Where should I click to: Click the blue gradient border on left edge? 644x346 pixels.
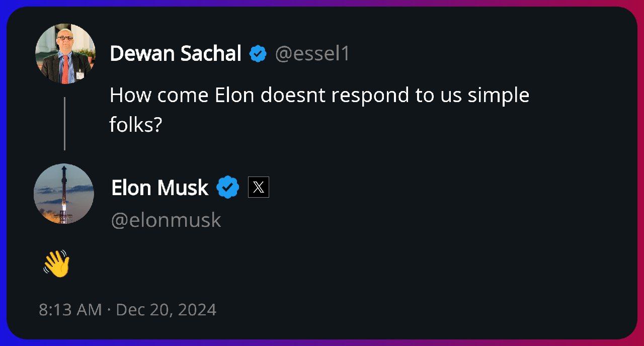pyautogui.click(x=3, y=173)
